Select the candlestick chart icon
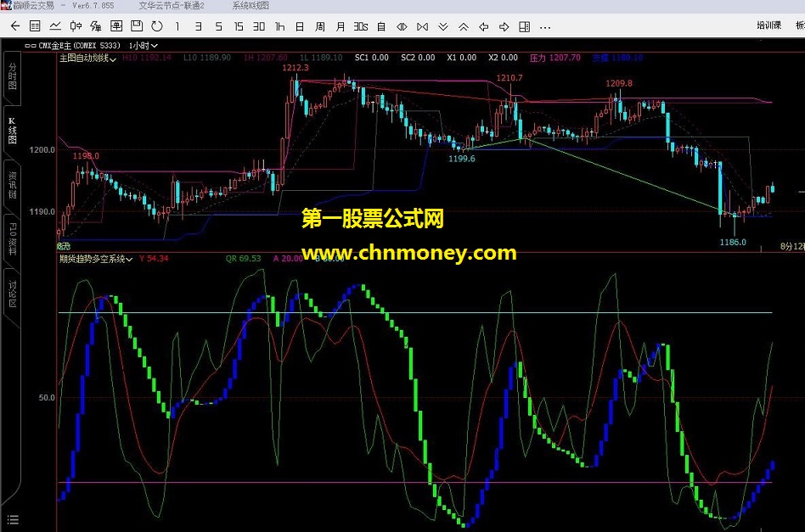This screenshot has height=532, width=805. [76, 26]
